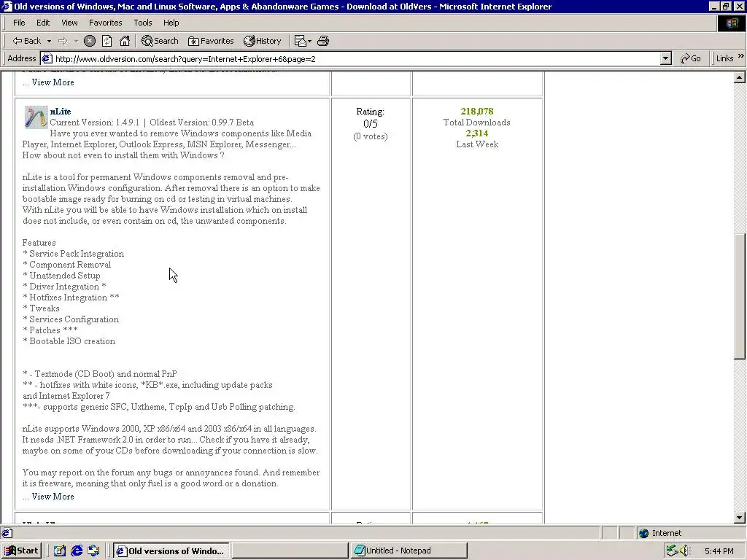Click the Outlook Express quick launch icon
Image resolution: width=747 pixels, height=560 pixels.
point(93,551)
